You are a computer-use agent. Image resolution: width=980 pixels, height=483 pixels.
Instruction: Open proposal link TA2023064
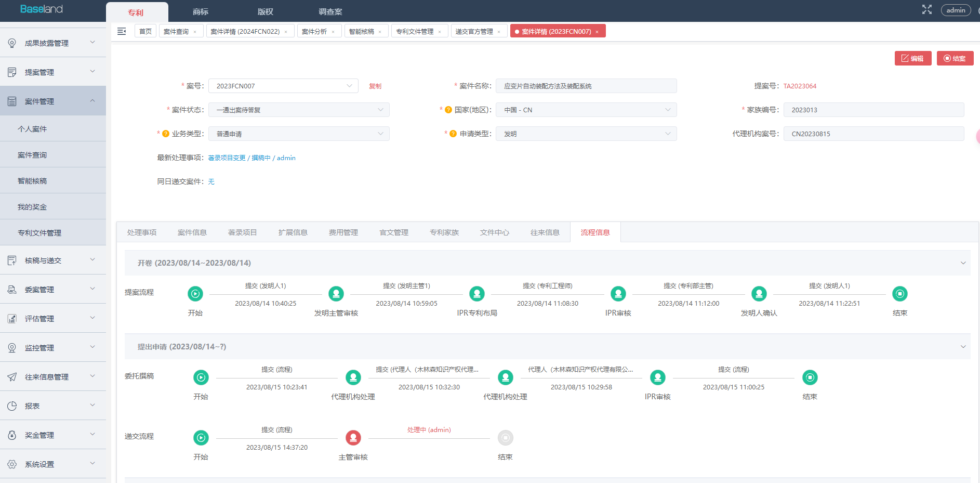point(800,86)
